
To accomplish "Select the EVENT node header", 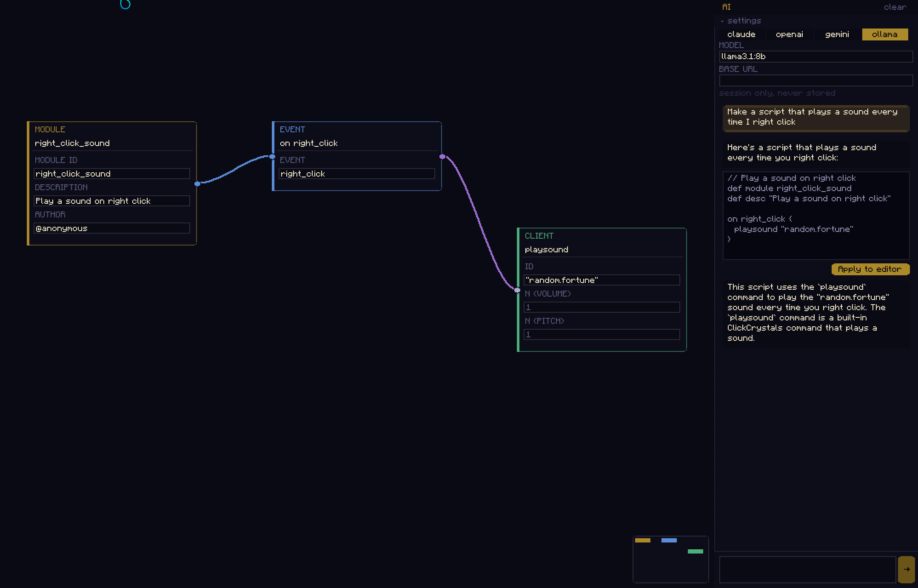I will click(292, 129).
